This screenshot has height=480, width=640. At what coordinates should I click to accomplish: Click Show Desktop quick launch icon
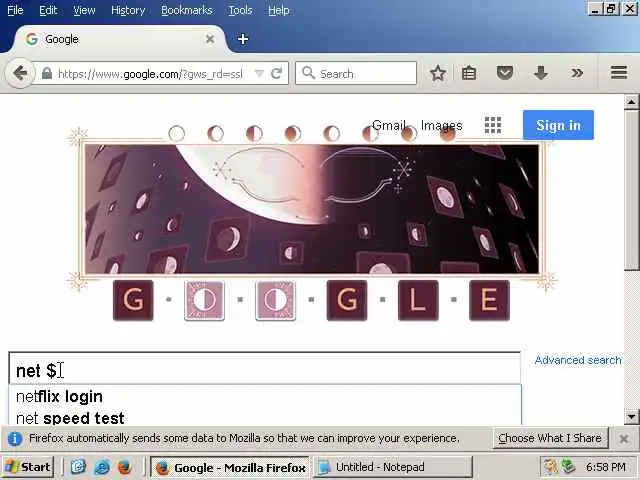[78, 467]
